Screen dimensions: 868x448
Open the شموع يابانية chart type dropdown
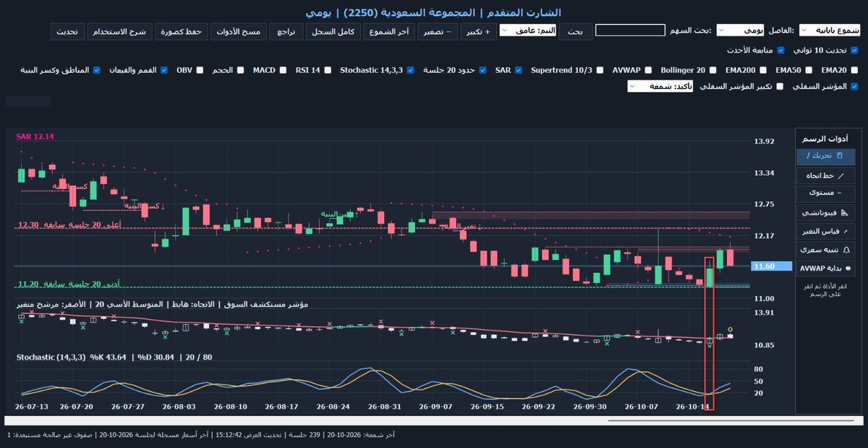tap(830, 30)
